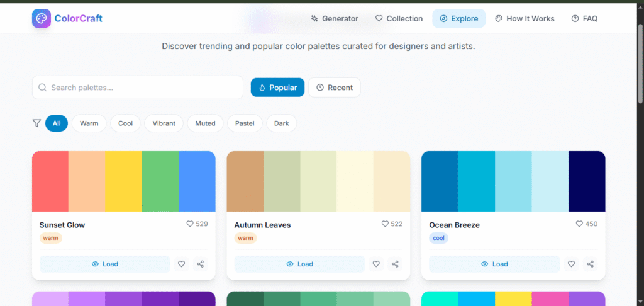Image resolution: width=644 pixels, height=306 pixels.
Task: Load the Ocean Breeze palette
Action: pyautogui.click(x=494, y=264)
